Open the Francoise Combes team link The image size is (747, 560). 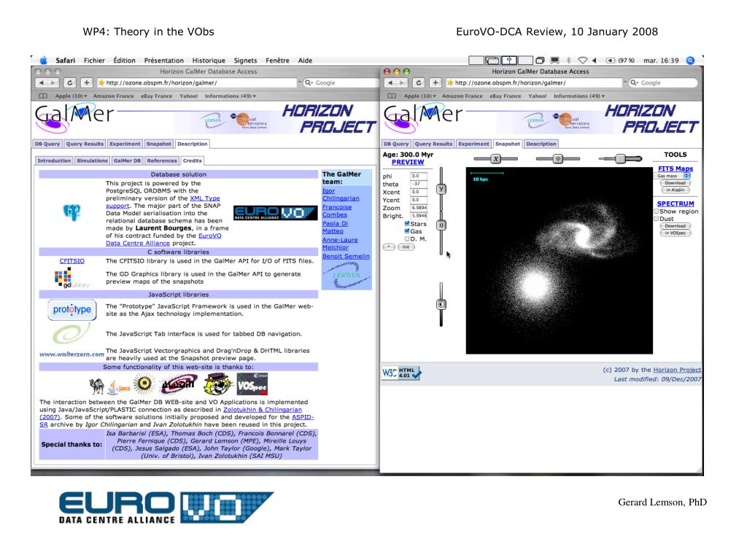[x=337, y=211]
